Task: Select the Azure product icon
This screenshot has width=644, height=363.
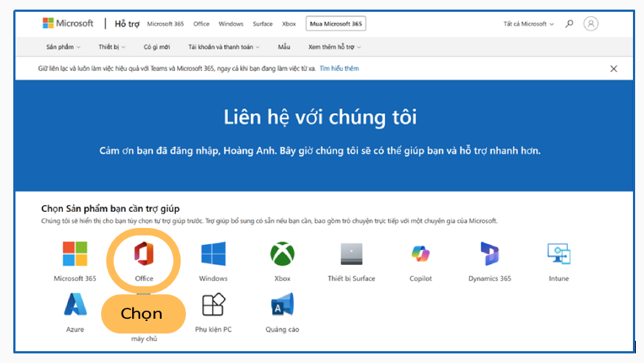Action: pyautogui.click(x=75, y=304)
